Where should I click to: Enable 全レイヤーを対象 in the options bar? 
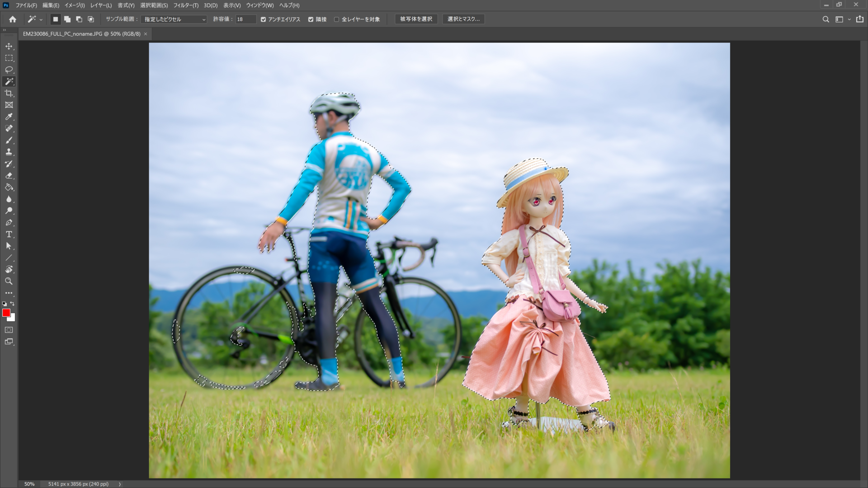click(x=337, y=19)
